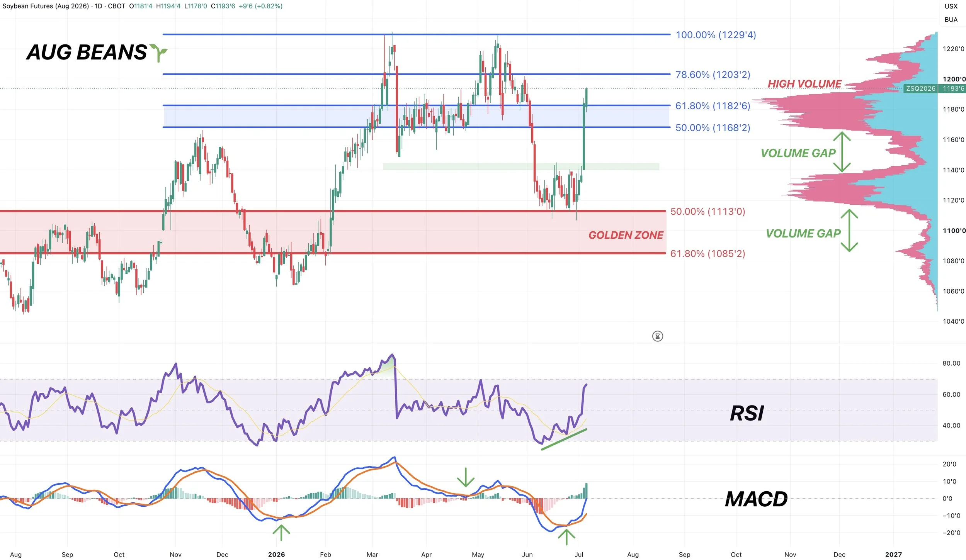Click the HIGH VOLUME annotation
This screenshot has height=560, width=966.
[x=804, y=84]
